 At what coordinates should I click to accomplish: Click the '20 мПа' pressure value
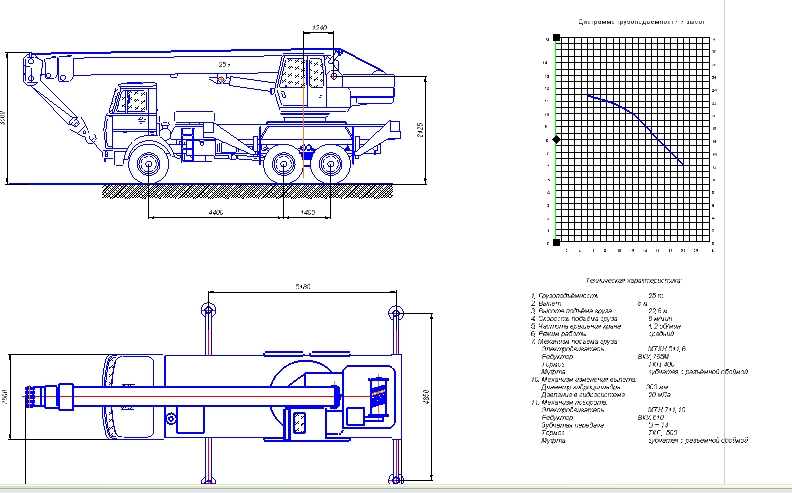pyautogui.click(x=658, y=395)
